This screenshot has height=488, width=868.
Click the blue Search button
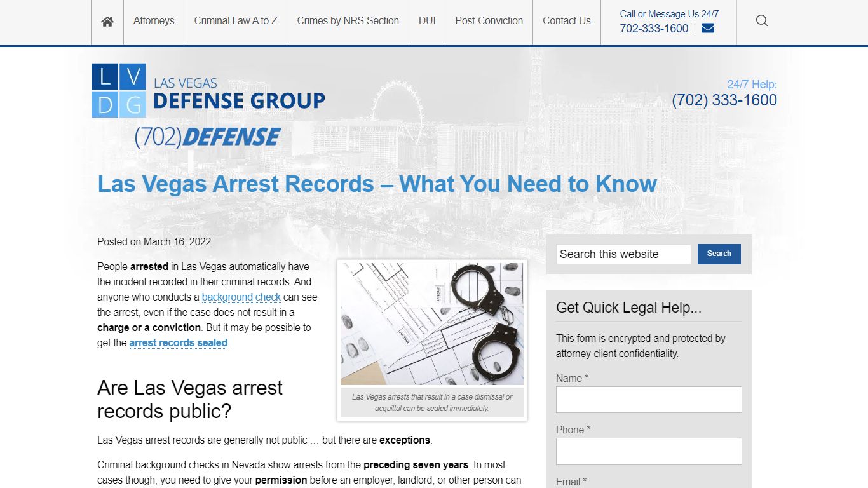719,254
